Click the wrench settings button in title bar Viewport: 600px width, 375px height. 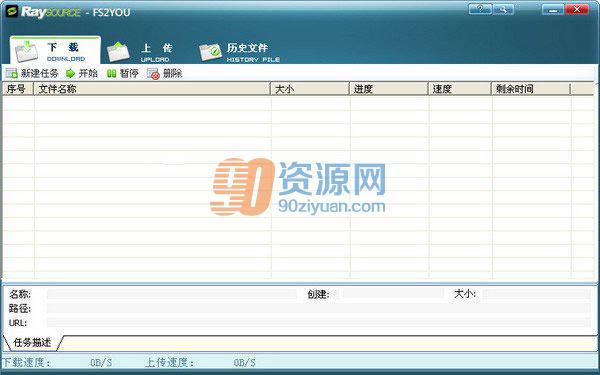point(503,9)
